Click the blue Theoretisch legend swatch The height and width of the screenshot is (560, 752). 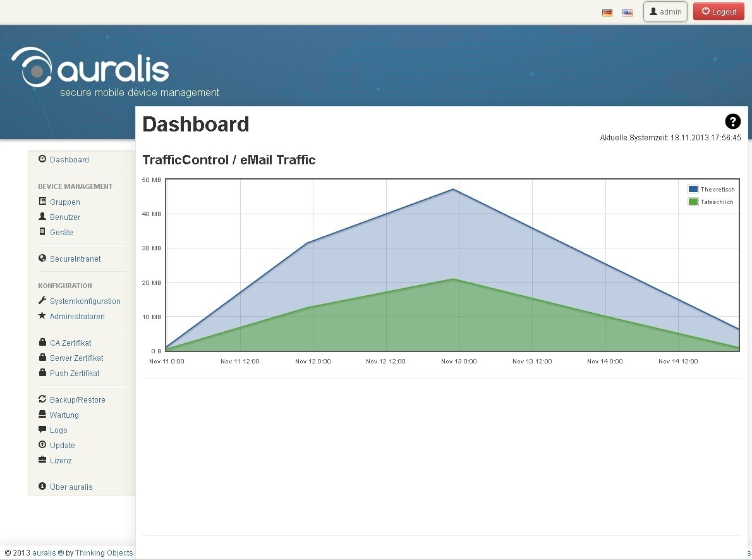(x=693, y=189)
